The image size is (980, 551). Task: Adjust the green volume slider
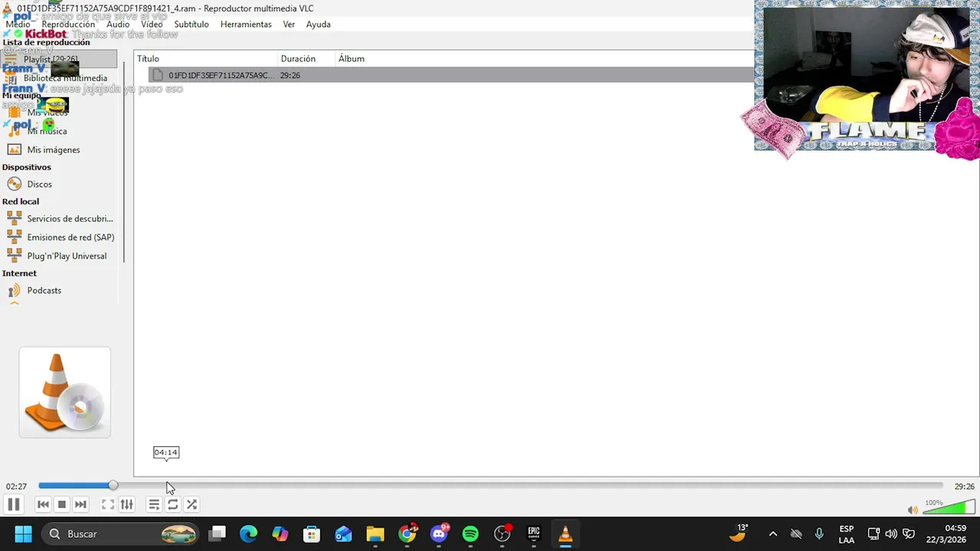[949, 507]
